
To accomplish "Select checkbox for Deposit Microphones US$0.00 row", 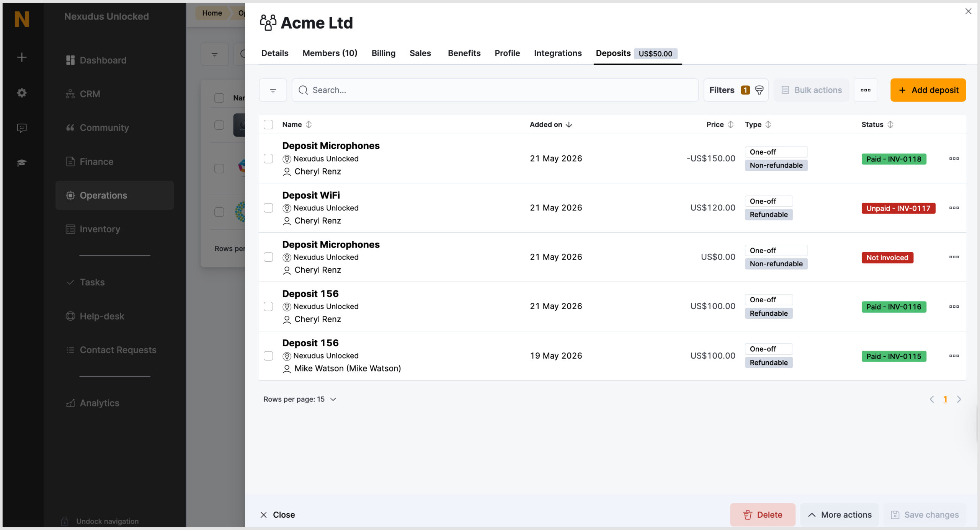I will click(x=268, y=257).
